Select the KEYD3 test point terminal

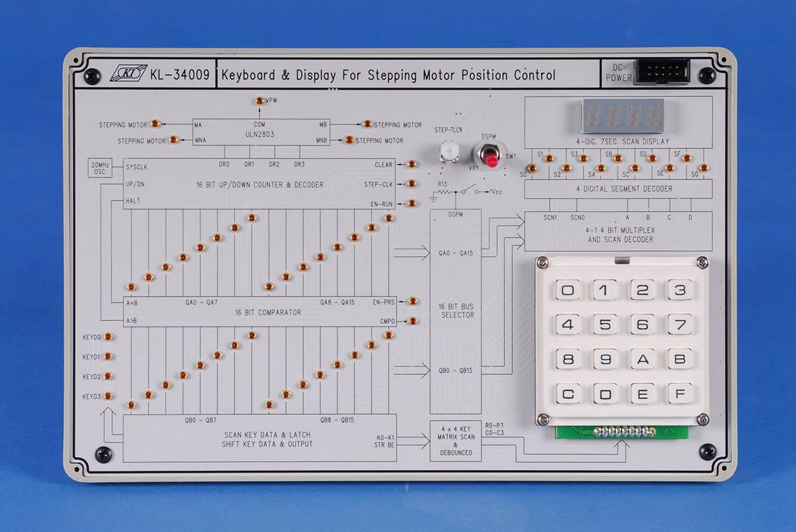108,396
